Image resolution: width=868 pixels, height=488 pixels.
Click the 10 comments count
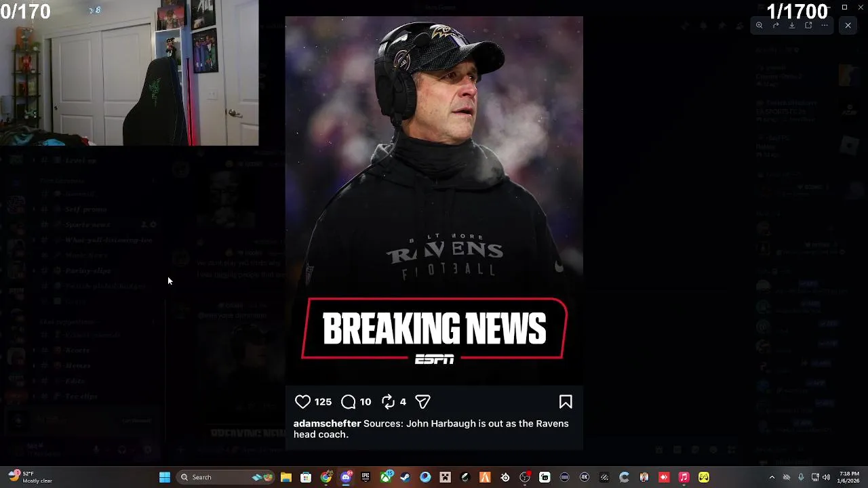point(366,402)
